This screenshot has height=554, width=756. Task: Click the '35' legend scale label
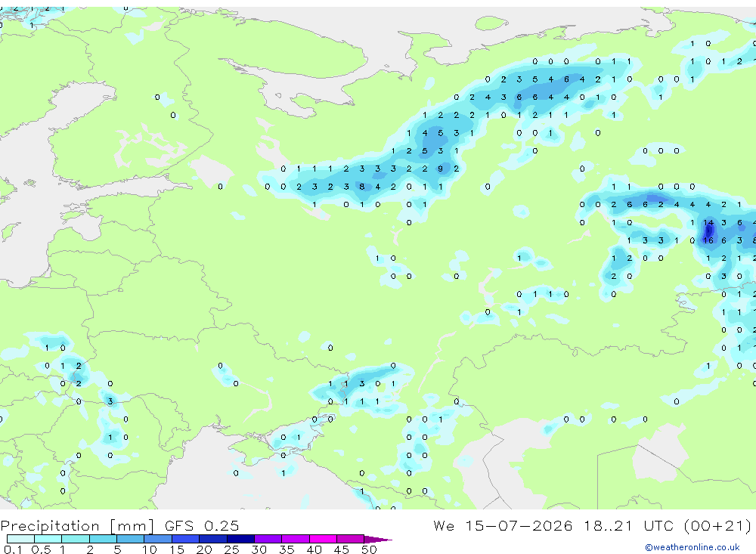pos(287,549)
